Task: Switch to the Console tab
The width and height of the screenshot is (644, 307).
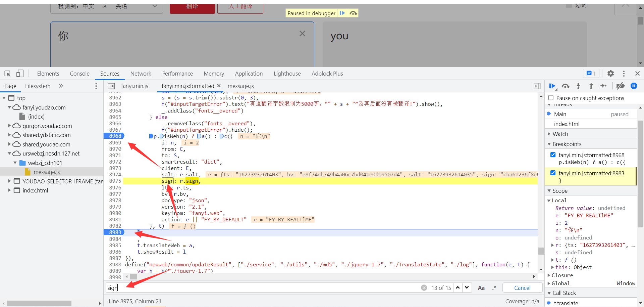Action: tap(79, 74)
